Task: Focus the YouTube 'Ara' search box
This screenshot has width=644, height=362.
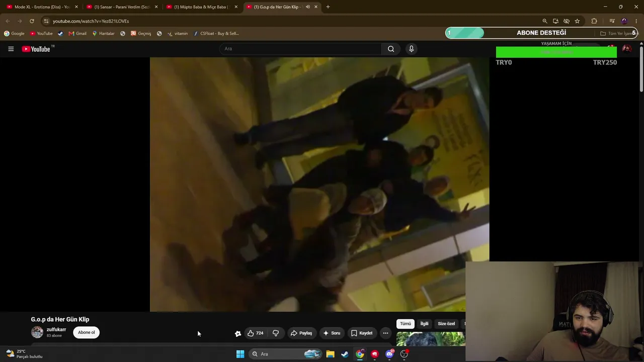Action: pos(300,49)
